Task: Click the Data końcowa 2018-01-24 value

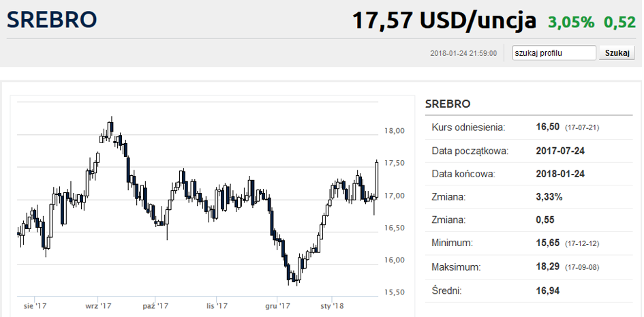Action: [x=561, y=173]
